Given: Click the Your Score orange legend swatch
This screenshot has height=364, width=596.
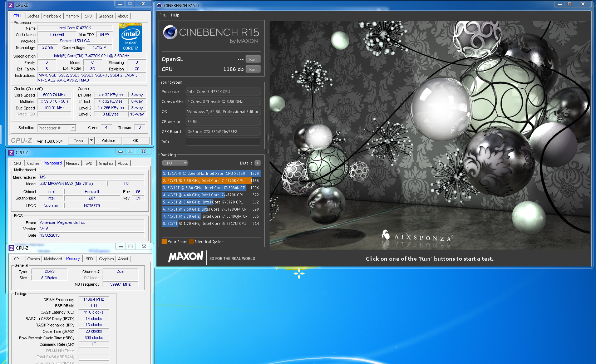Looking at the screenshot, I should coord(164,242).
